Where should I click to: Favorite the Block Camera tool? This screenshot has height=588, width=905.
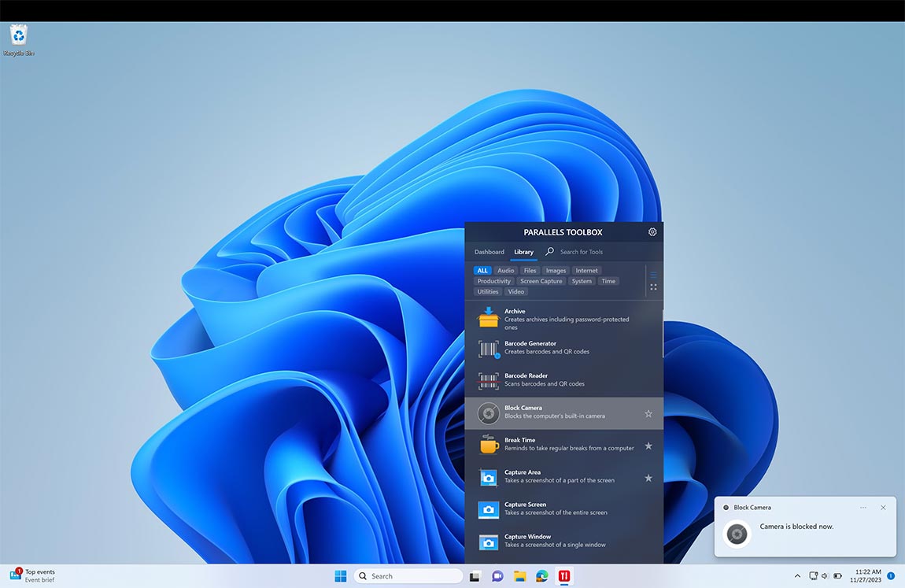point(648,412)
